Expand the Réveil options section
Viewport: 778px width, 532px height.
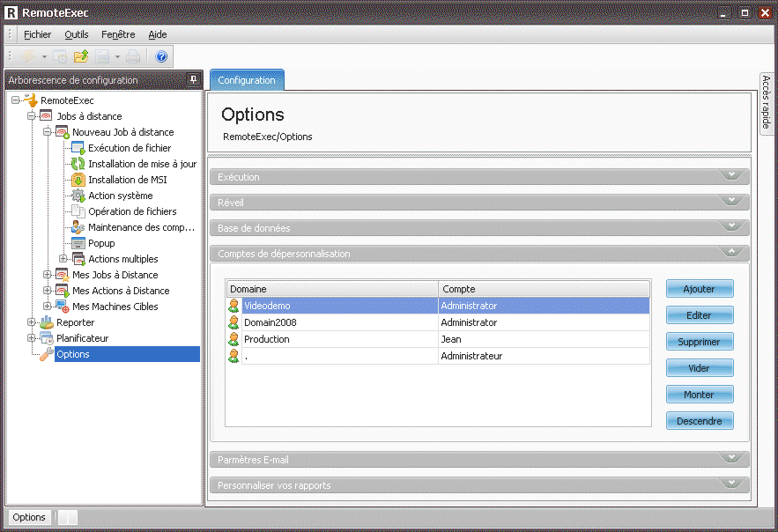(731, 202)
